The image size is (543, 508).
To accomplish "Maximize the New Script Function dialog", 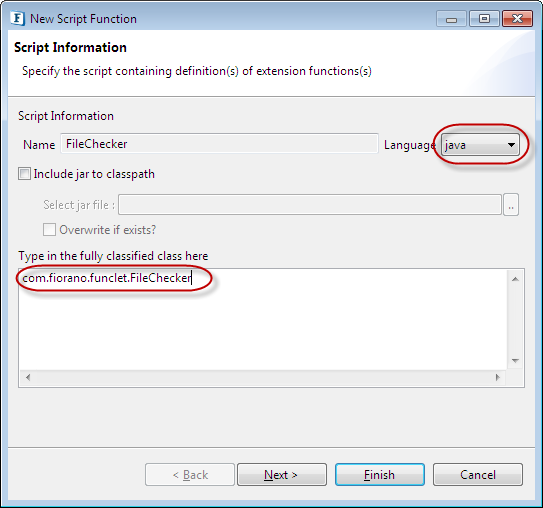I will [x=484, y=19].
